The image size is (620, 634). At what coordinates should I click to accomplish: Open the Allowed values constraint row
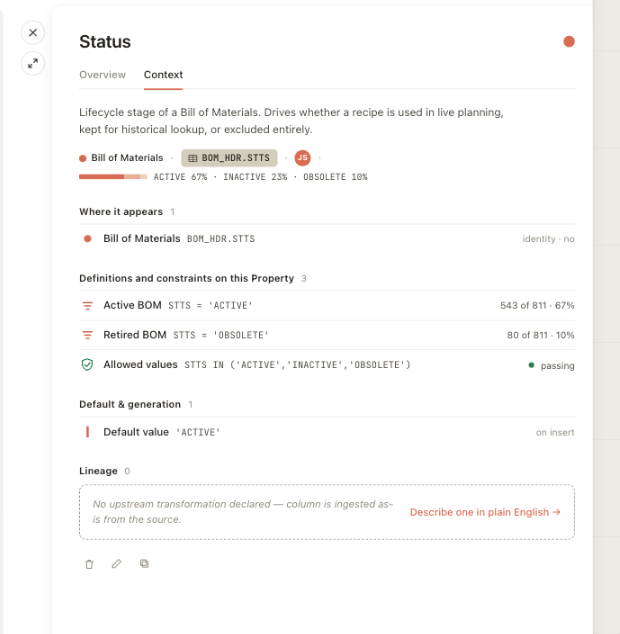pyautogui.click(x=327, y=365)
